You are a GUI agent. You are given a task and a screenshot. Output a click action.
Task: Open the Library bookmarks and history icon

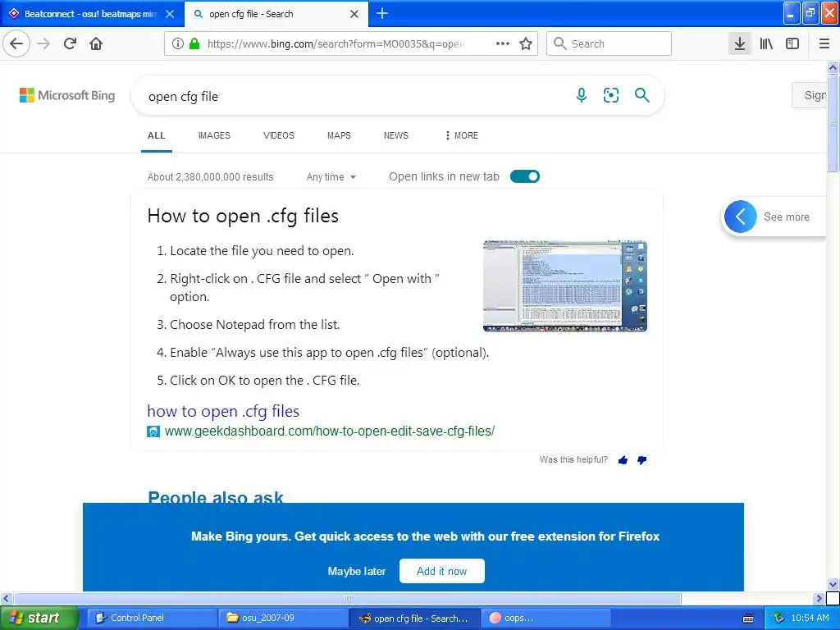click(766, 44)
